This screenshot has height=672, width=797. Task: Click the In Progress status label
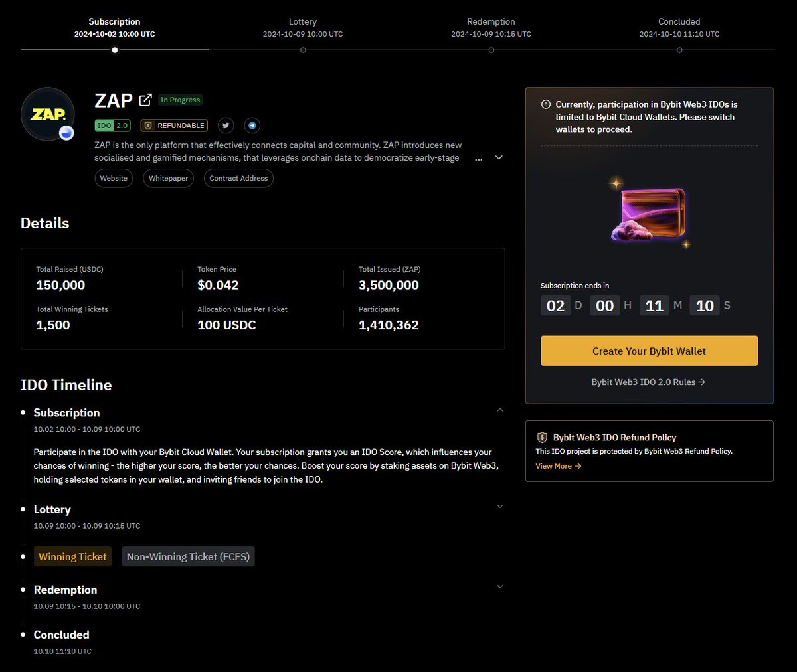click(x=180, y=100)
